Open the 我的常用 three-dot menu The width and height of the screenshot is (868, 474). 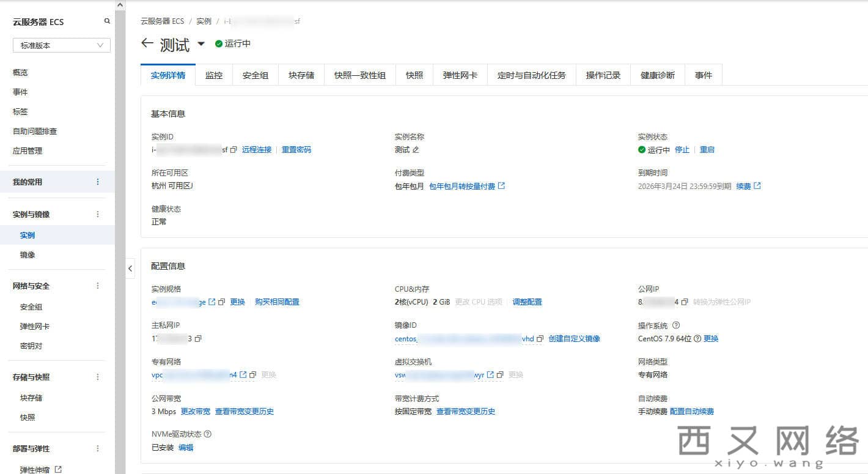point(98,182)
